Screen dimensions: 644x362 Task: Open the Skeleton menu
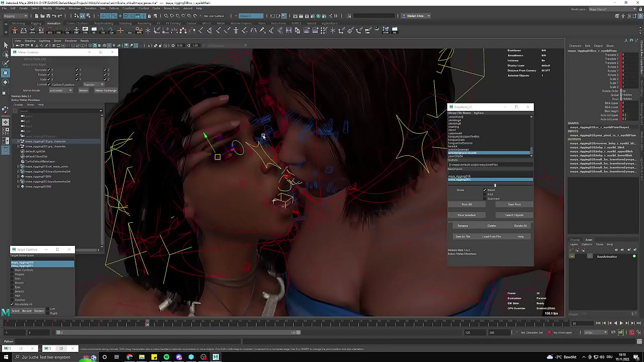point(90,9)
